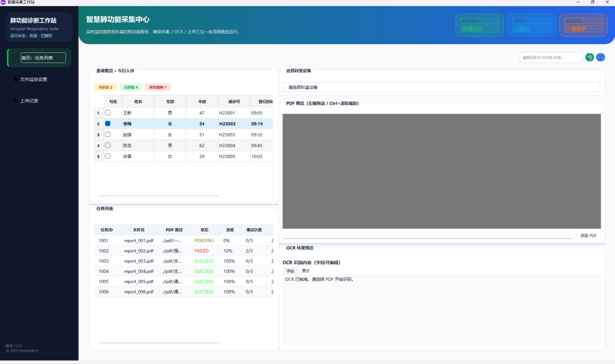Check the checkbox for patient 王新
The image size is (615, 364).
(108, 113)
